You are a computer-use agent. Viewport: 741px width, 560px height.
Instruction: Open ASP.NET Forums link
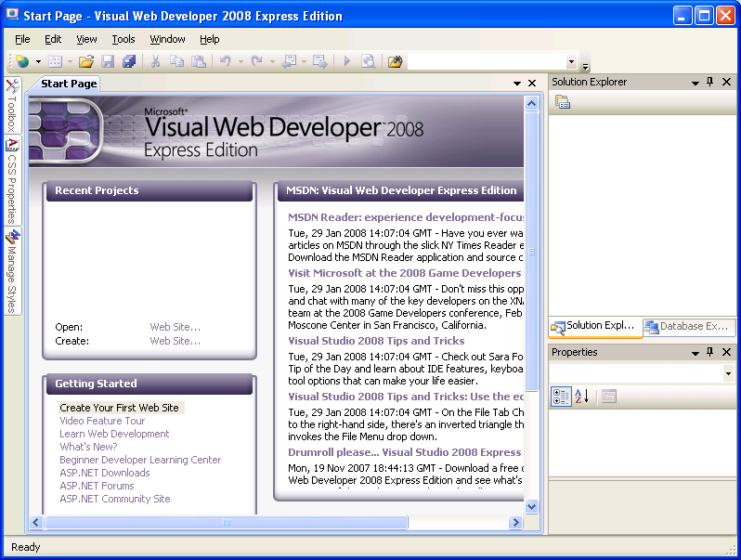(x=97, y=486)
